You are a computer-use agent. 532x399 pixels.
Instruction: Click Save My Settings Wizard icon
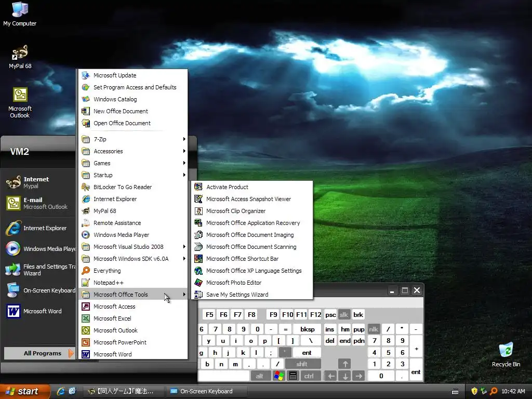click(198, 295)
